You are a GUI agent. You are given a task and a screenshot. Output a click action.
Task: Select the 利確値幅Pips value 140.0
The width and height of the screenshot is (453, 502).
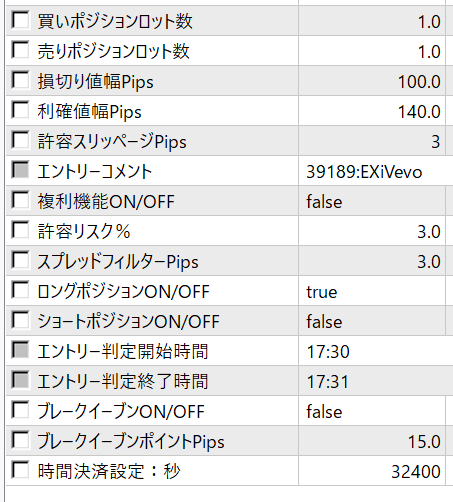(x=372, y=111)
